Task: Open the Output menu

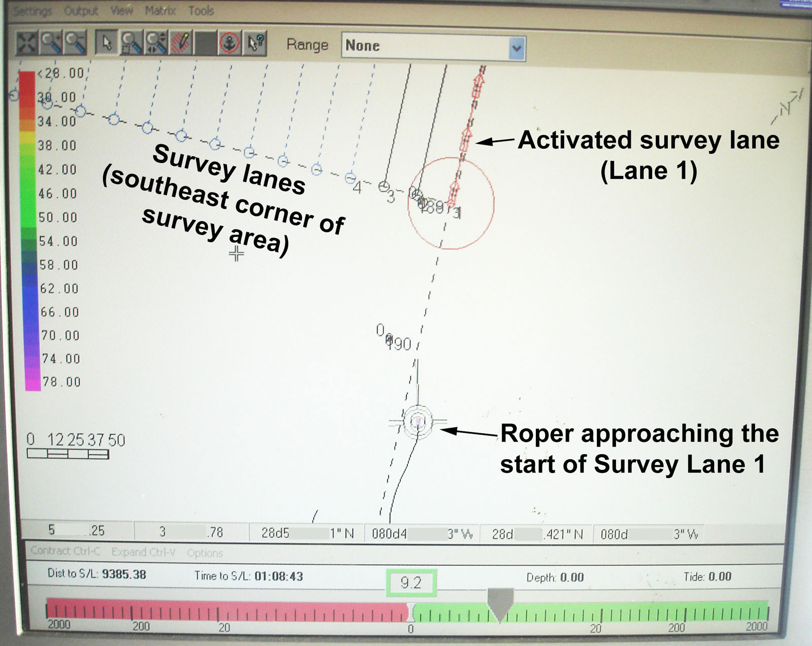Action: [x=81, y=11]
